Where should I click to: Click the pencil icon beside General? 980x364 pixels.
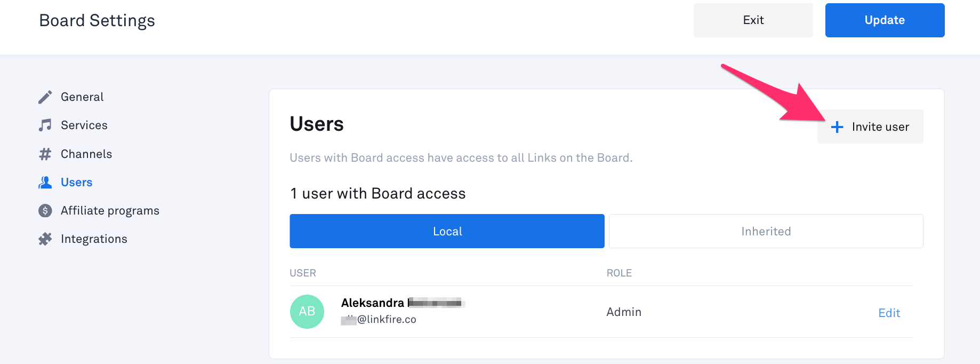click(45, 97)
